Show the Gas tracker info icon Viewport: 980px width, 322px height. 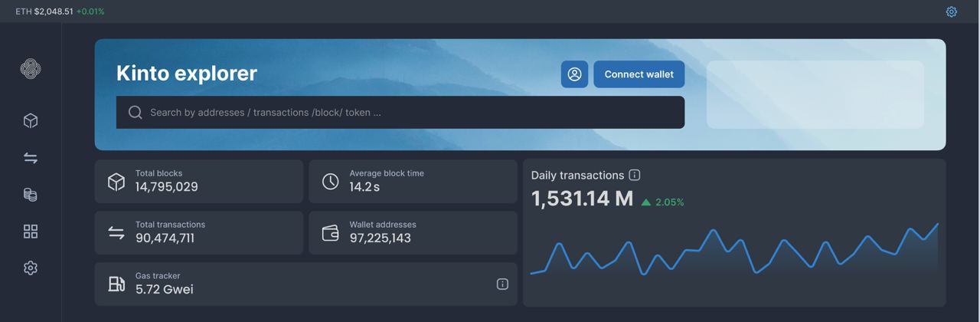502,284
